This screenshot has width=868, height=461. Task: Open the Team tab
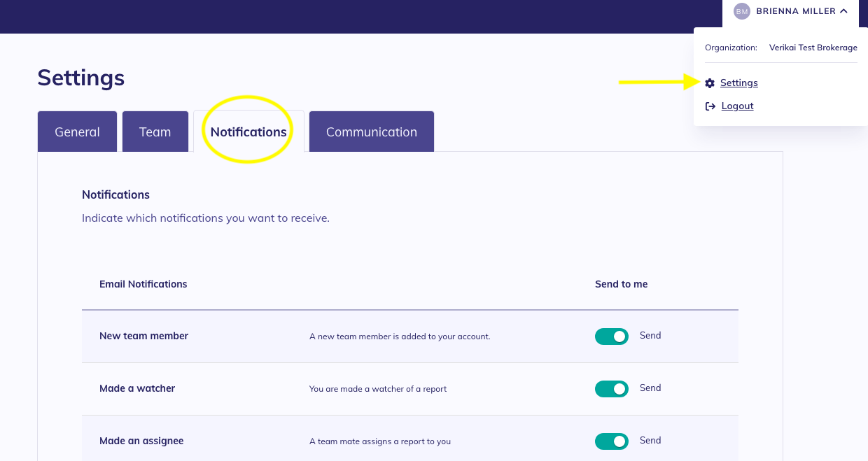[x=155, y=132]
